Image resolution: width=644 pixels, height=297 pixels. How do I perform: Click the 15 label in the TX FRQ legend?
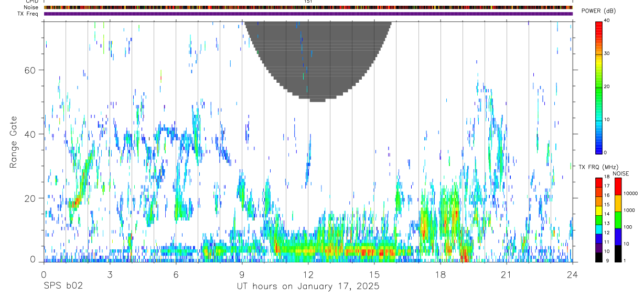pyautogui.click(x=607, y=206)
